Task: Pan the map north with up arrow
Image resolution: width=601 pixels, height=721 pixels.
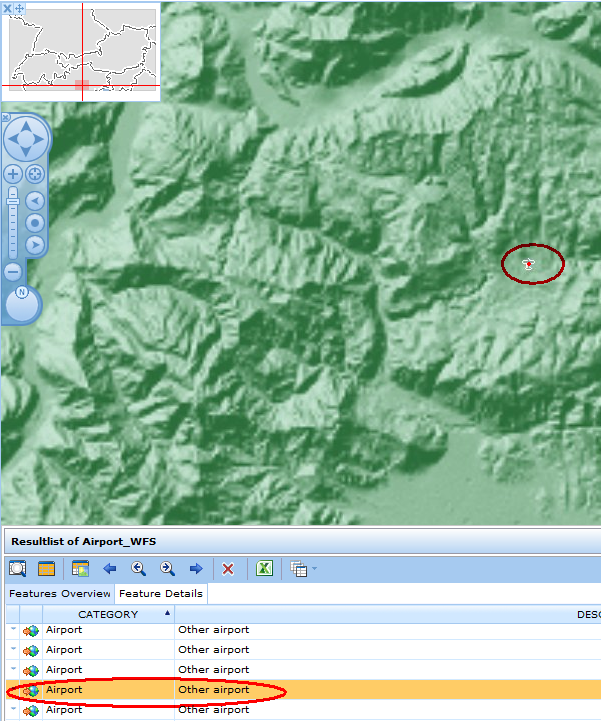Action: click(26, 126)
